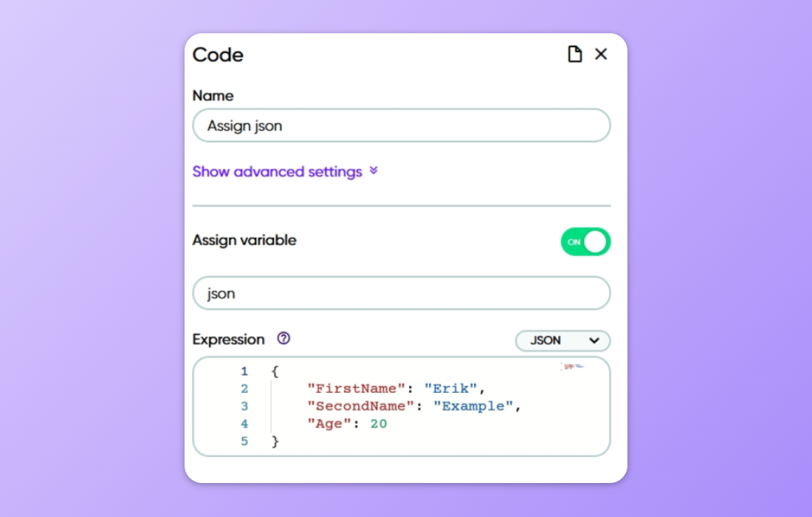The width and height of the screenshot is (812, 517).
Task: Place cursor on the "FirstName" key
Action: tap(354, 389)
